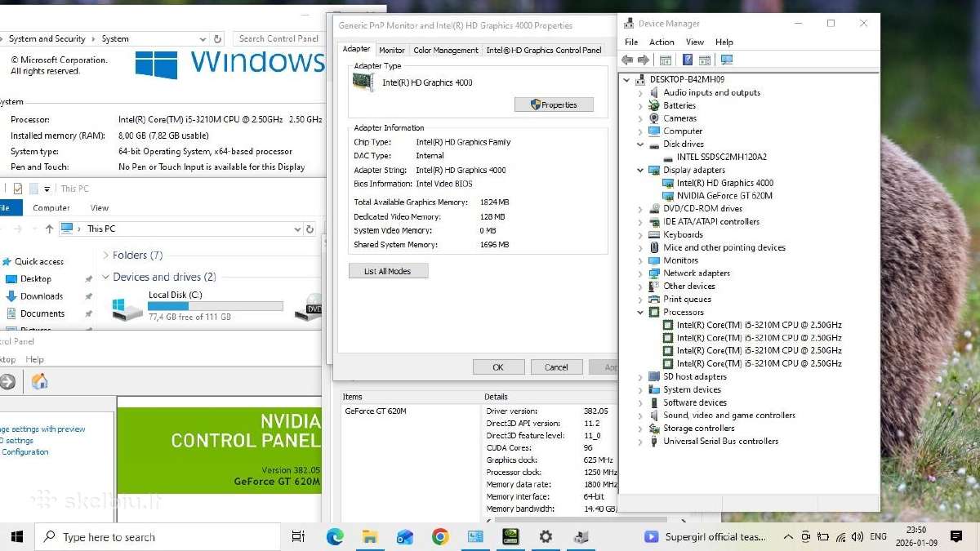980x551 pixels.
Task: Select the DESKTOP-B42MH09 root node
Action: click(687, 79)
